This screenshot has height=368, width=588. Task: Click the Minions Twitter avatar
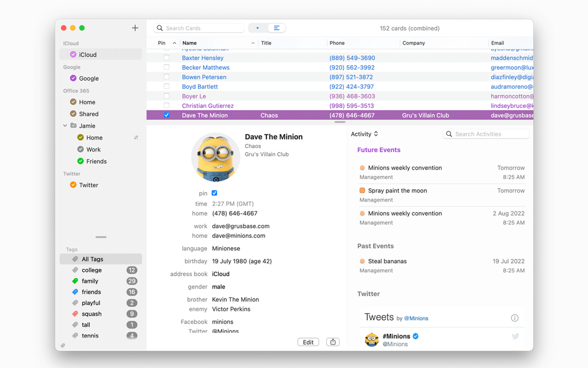pos(372,340)
